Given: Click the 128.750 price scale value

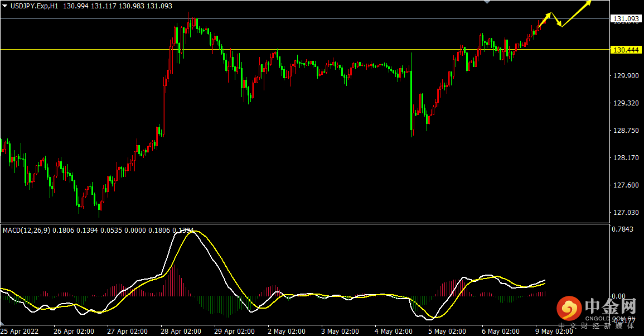Looking at the screenshot, I should point(626,131).
